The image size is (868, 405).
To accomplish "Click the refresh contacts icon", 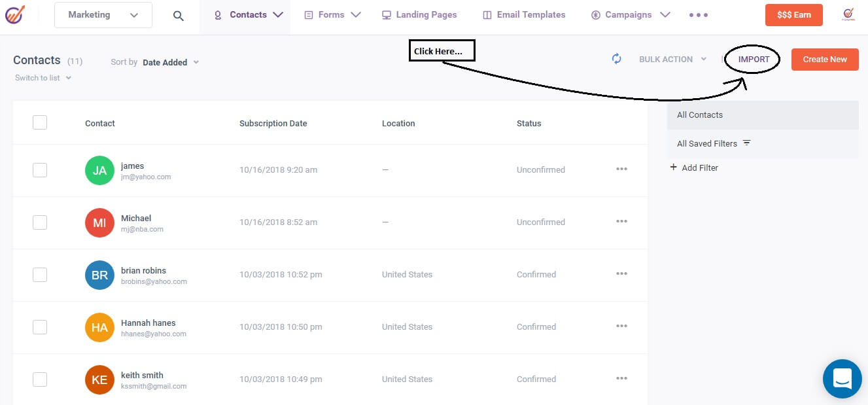I will click(616, 59).
